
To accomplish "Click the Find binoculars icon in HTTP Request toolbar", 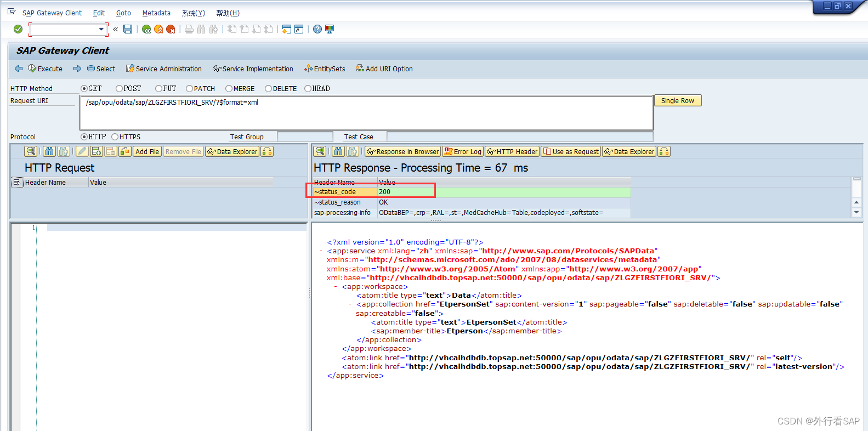I will 49,151.
